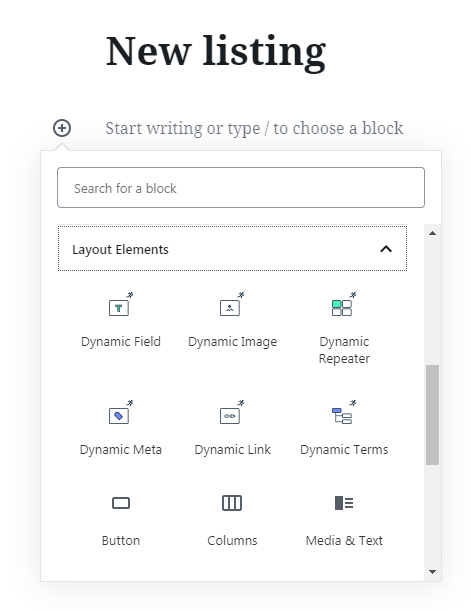This screenshot has width=471, height=611.
Task: Click the Layout Elements chevron arrow
Action: 386,249
